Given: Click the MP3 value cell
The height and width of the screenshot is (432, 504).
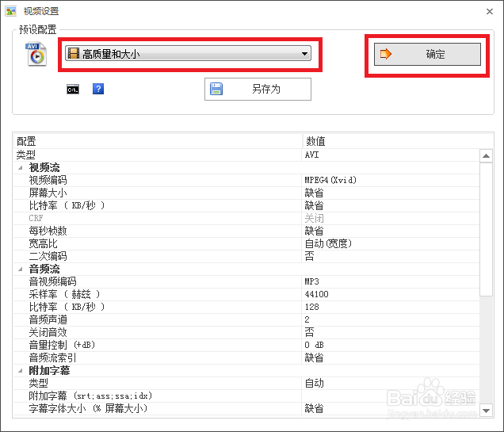Looking at the screenshot, I should (391, 282).
